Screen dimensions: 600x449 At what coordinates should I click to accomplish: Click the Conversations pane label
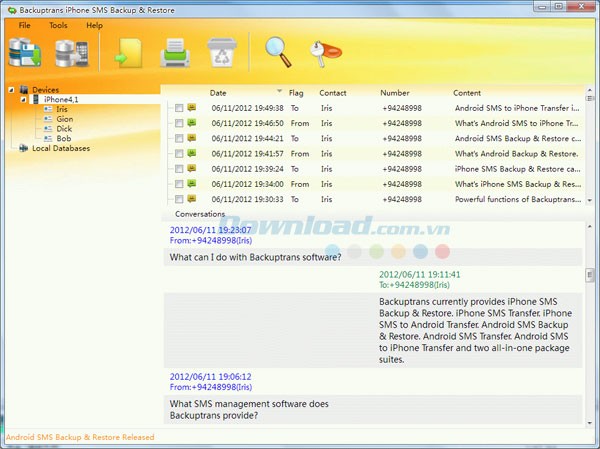(x=200, y=214)
